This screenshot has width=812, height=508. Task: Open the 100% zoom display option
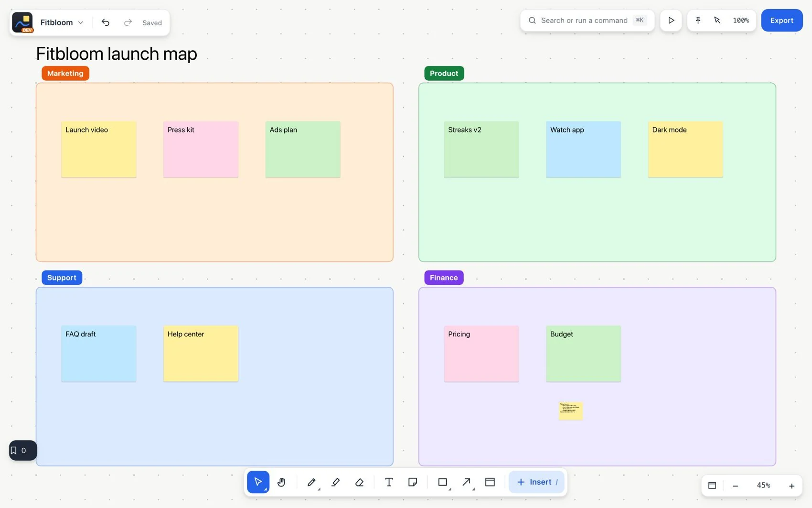[x=741, y=20]
